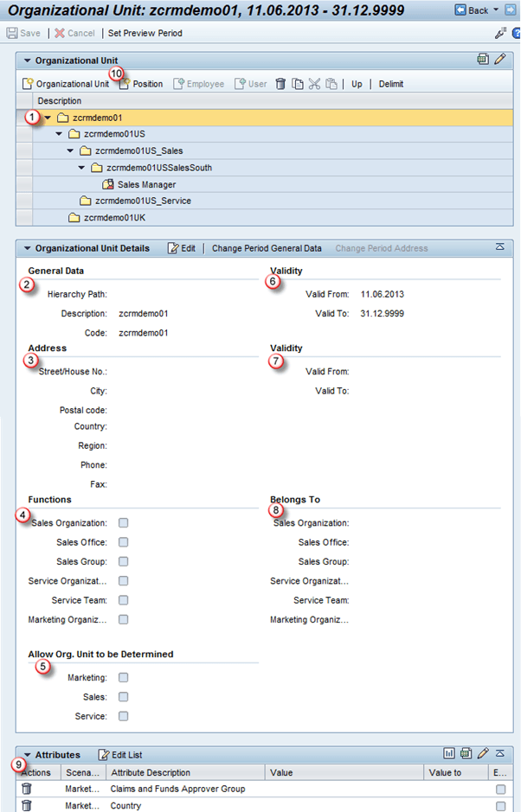Open the help icon at top right
This screenshot has width=521, height=812.
[516, 33]
